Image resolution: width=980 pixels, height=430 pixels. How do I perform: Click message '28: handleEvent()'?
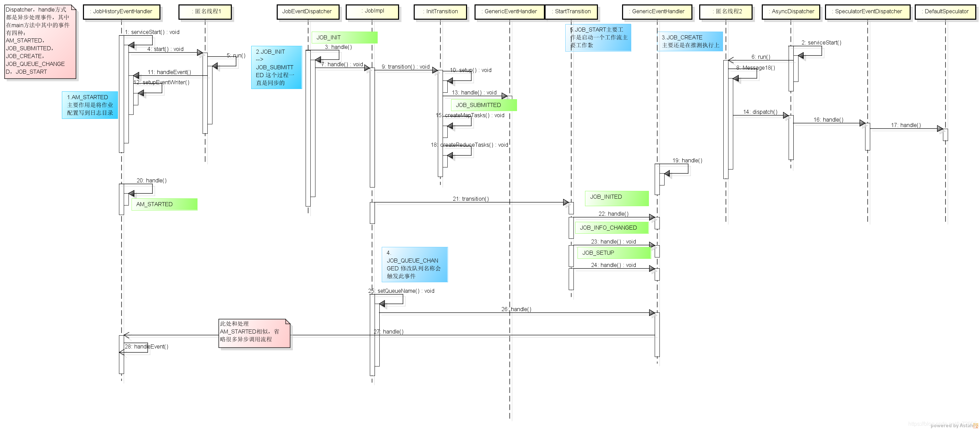click(147, 347)
